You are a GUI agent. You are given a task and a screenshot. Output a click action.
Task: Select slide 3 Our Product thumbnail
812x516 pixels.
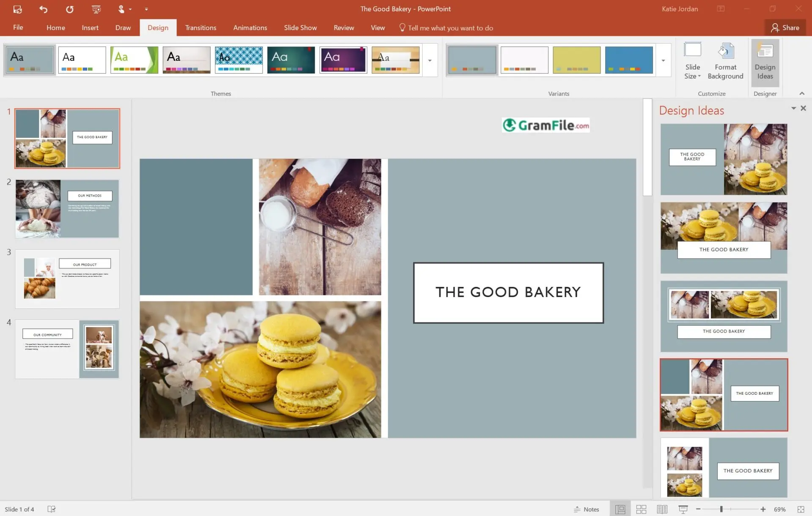pos(67,278)
